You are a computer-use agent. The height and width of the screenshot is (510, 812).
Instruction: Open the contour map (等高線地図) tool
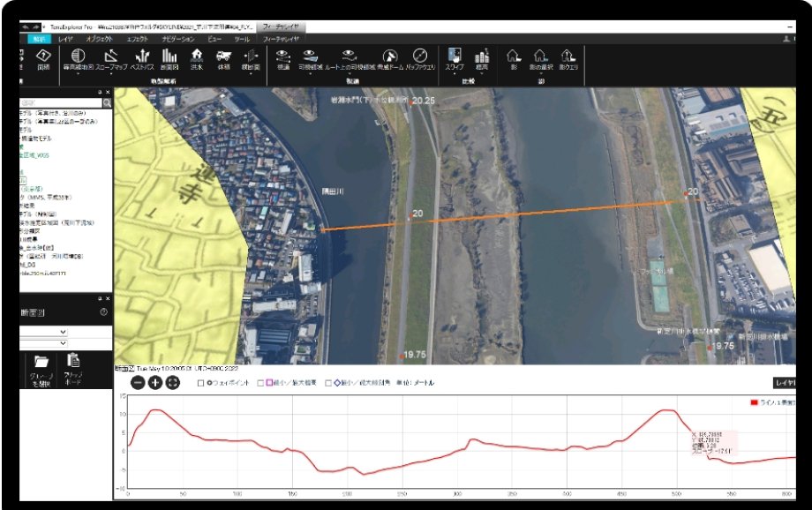[79, 59]
